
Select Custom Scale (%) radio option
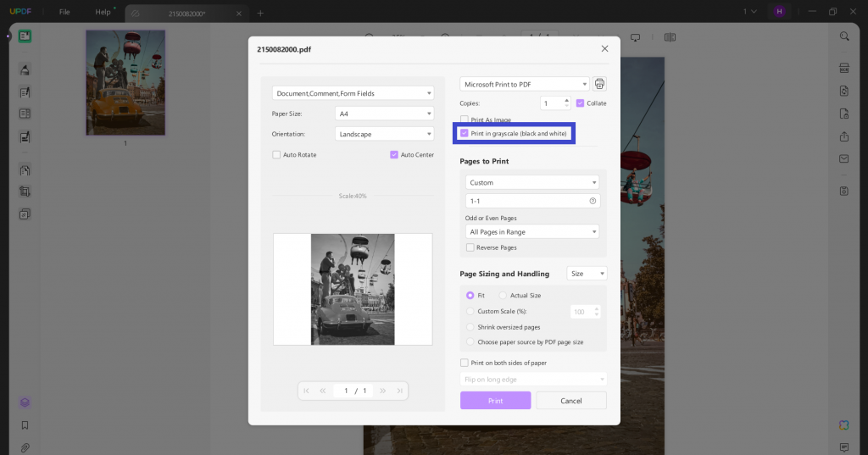pyautogui.click(x=470, y=311)
